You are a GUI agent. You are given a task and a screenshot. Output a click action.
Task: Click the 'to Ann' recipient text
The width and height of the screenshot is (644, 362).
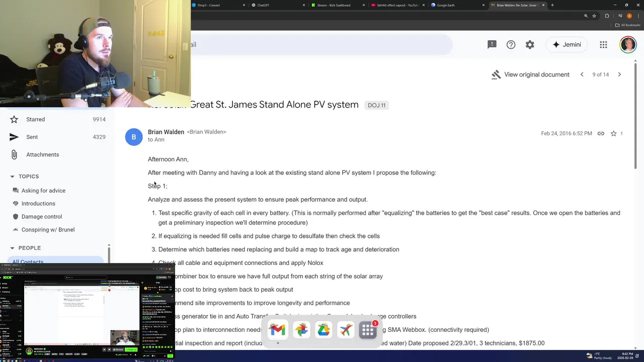click(x=156, y=140)
